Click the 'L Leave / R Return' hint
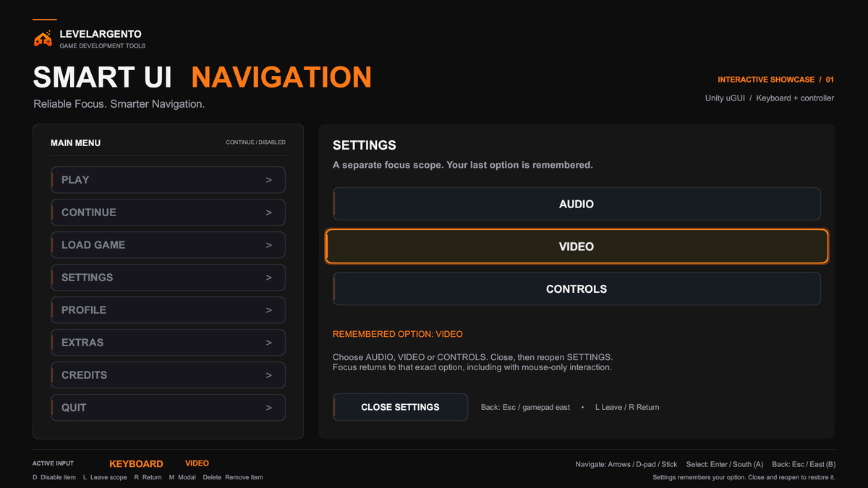The image size is (868, 488). (x=627, y=407)
